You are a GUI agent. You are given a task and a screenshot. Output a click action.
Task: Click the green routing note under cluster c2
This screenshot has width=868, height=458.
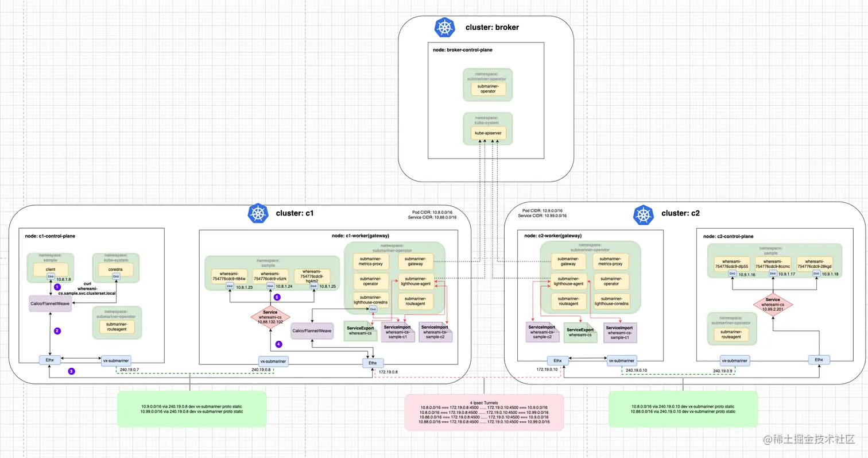(683, 409)
